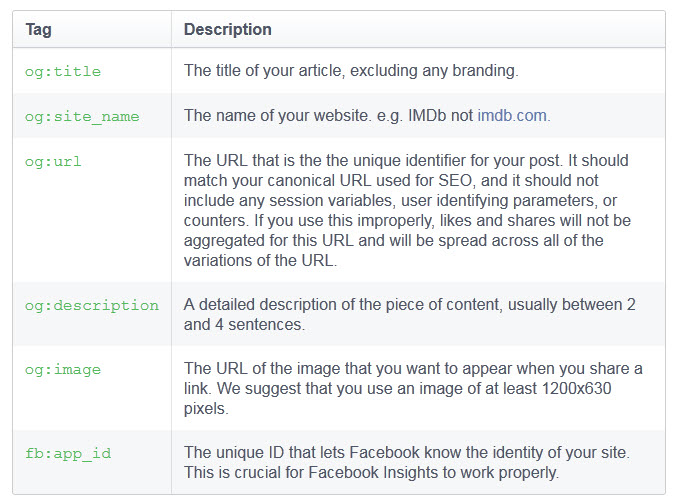
Task: Click the paragraph about canonical URL for SEO
Action: coord(407,211)
